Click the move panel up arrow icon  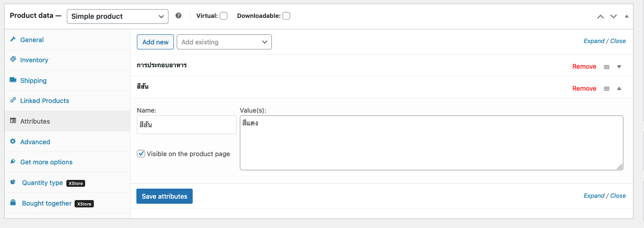point(601,16)
